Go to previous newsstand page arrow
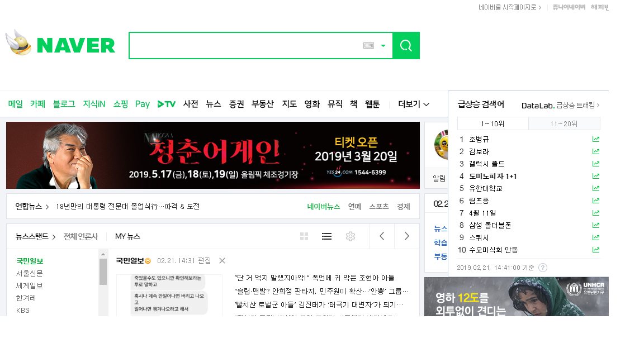Screen dimensions: 644x362 coord(382,236)
